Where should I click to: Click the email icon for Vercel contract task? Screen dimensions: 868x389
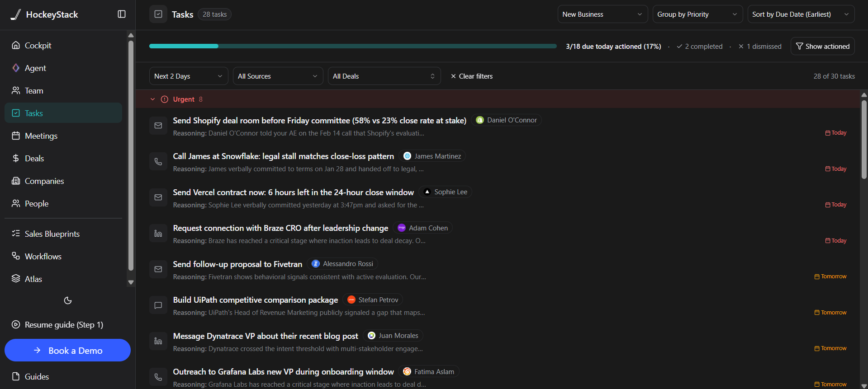pyautogui.click(x=158, y=197)
